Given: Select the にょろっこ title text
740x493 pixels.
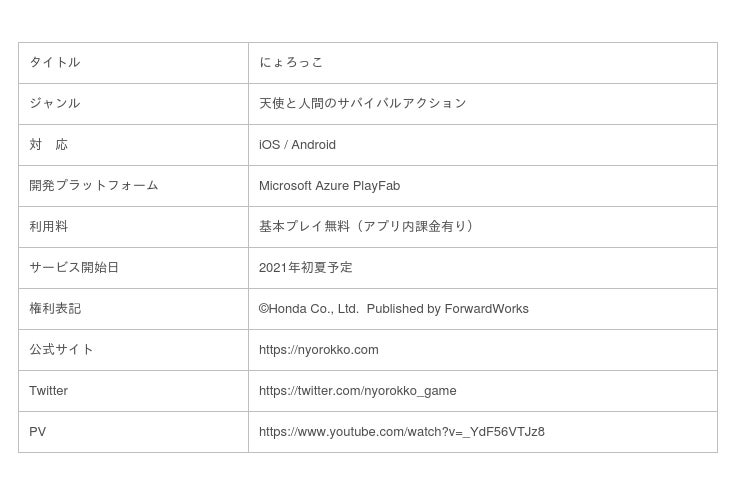Looking at the screenshot, I should pyautogui.click(x=291, y=62).
